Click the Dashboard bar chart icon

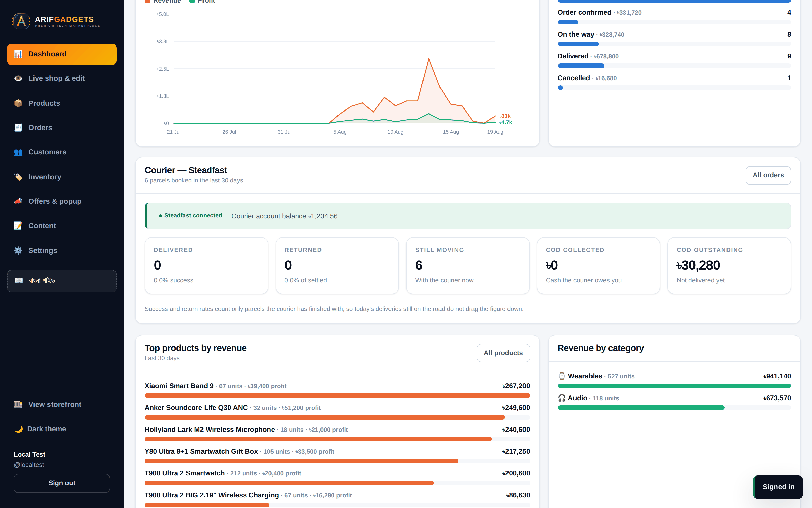click(18, 54)
